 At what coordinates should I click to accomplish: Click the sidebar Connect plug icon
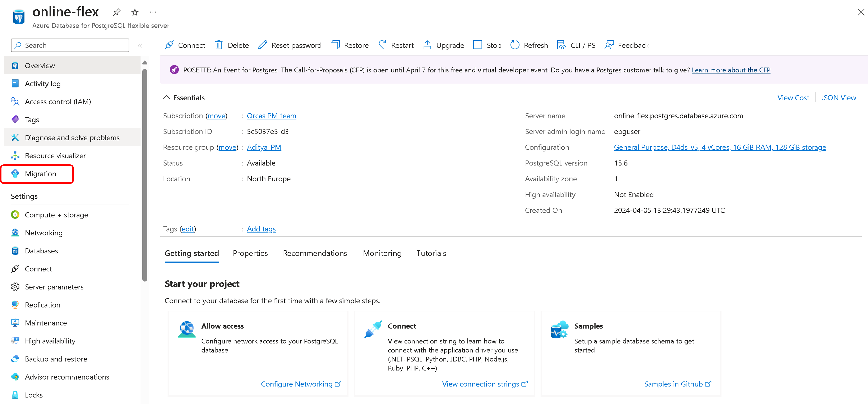[x=15, y=269]
